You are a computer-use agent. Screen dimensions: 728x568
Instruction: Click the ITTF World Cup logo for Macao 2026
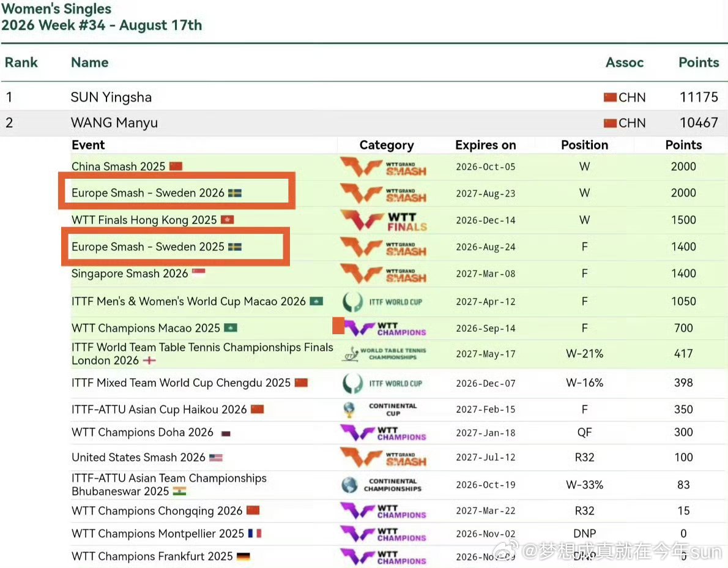[382, 302]
